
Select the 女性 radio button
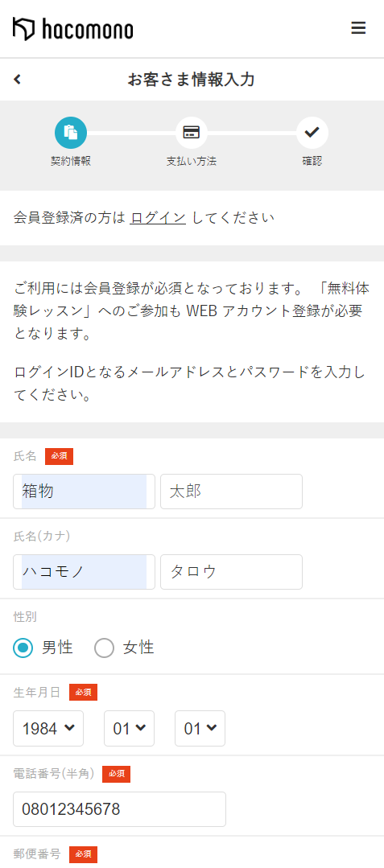pyautogui.click(x=104, y=647)
